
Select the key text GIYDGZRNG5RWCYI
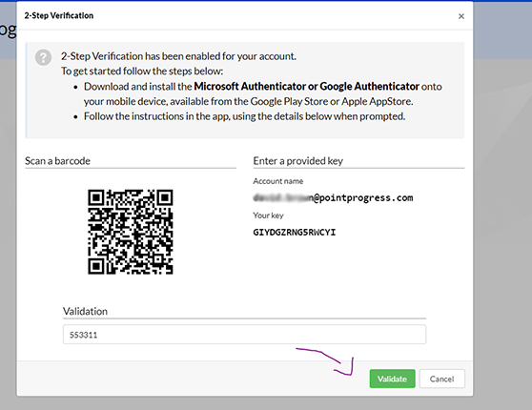[295, 232]
